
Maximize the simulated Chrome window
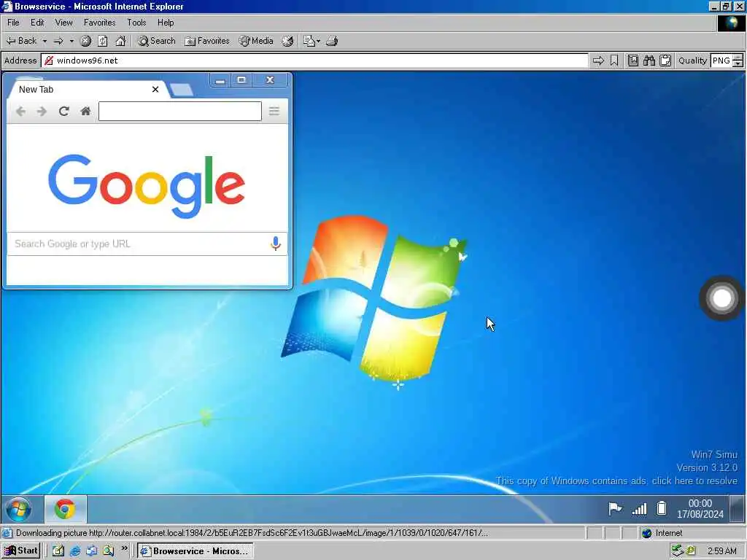242,80
